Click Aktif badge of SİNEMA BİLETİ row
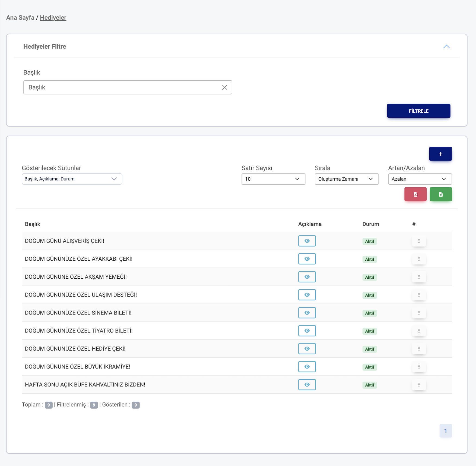The image size is (476, 466). [370, 313]
